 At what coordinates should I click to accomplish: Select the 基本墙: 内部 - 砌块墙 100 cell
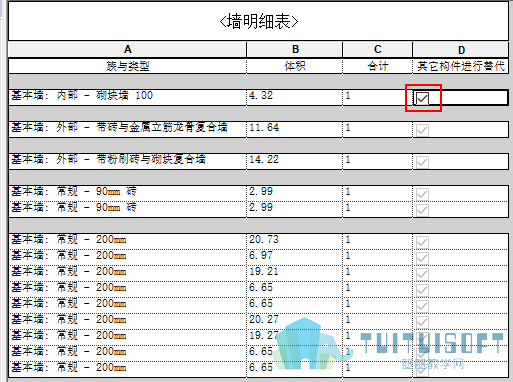click(127, 96)
